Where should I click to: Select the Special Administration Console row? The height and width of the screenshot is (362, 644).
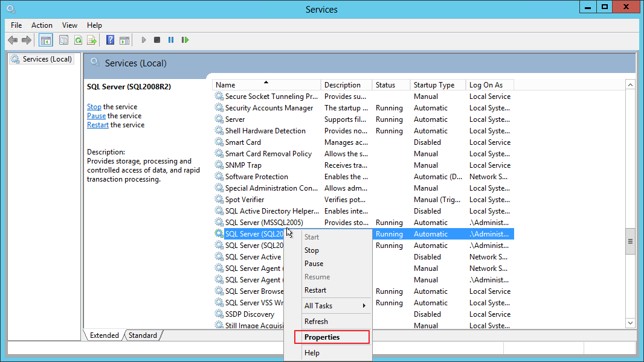pyautogui.click(x=363, y=188)
